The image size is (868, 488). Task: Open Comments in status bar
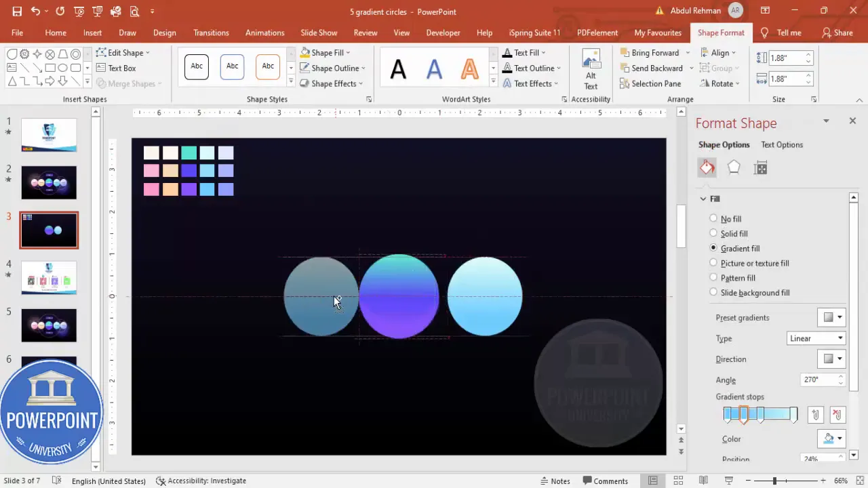coord(605,481)
